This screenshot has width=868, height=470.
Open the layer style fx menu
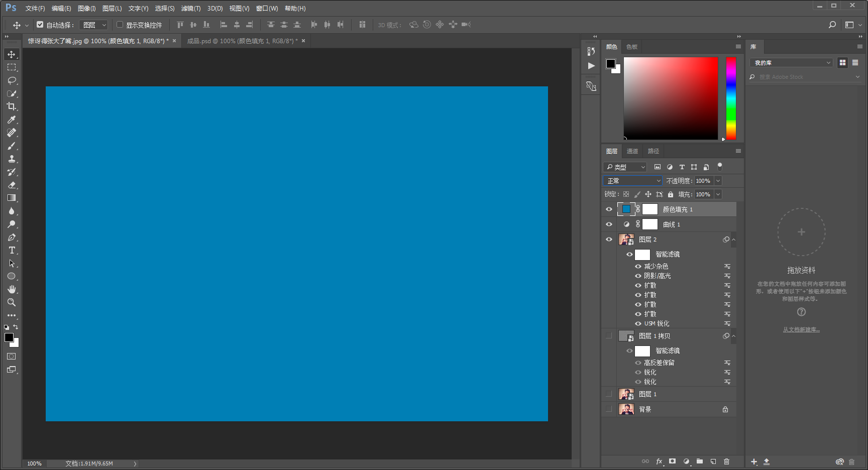coord(660,461)
